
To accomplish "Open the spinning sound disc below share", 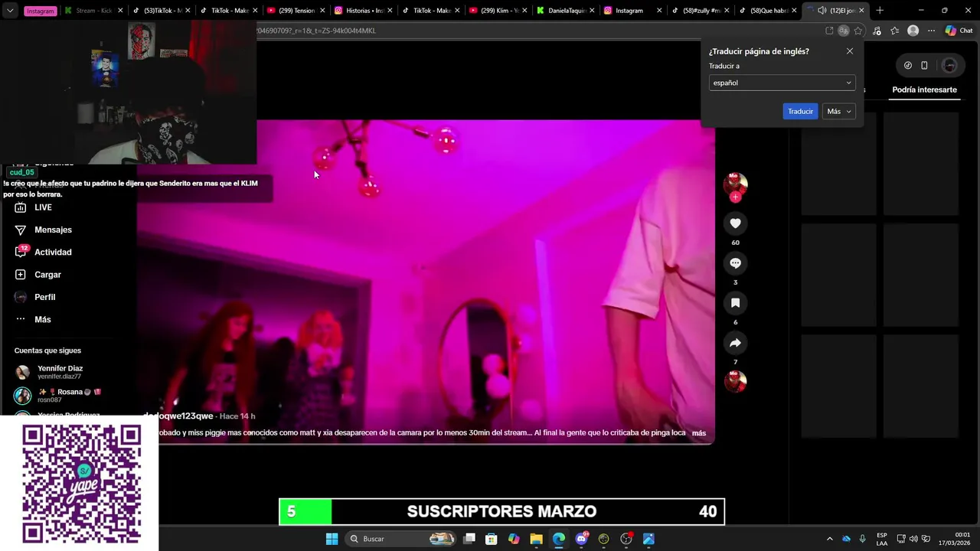I will tap(735, 381).
